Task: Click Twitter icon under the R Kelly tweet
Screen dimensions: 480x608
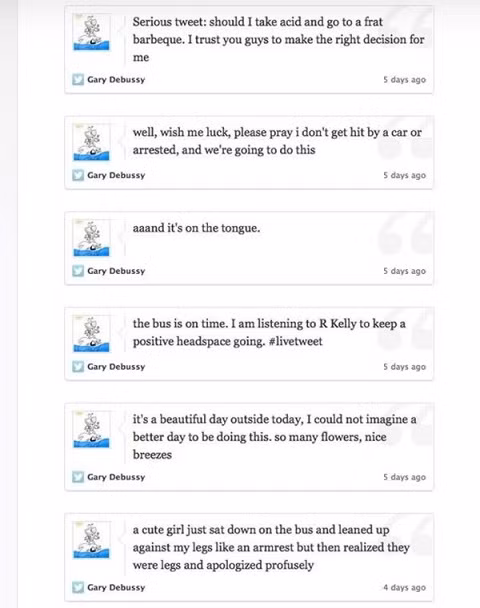Action: click(x=78, y=366)
